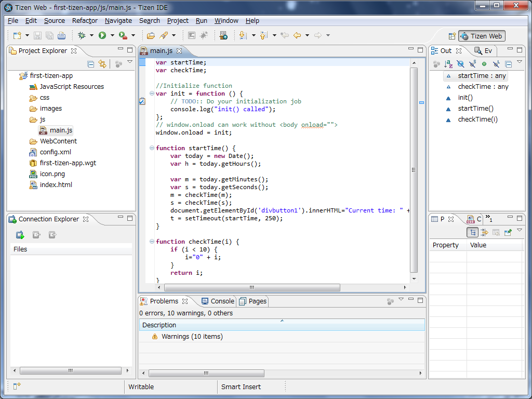This screenshot has width=532, height=399.
Task: Collapse All in Project Explorer toolbar
Action: click(x=90, y=64)
